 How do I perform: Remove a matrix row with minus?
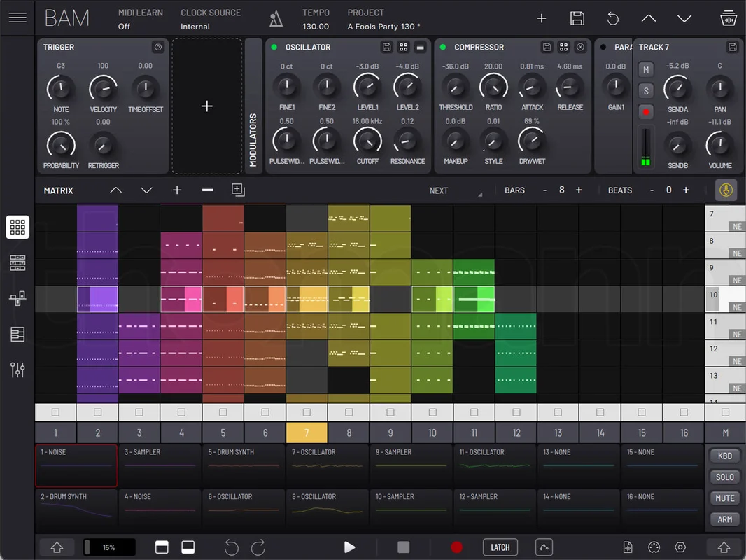tap(207, 190)
